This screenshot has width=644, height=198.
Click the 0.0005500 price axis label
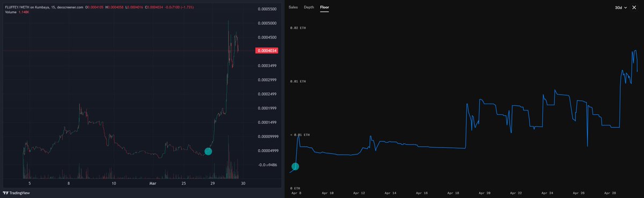(267, 10)
